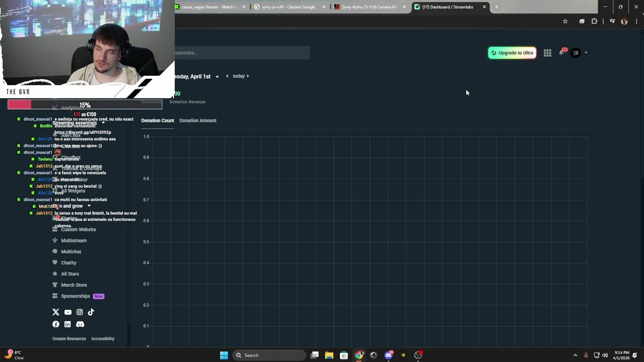644x362 pixels.
Task: Open the LinkedIn social icon
Action: click(67, 324)
